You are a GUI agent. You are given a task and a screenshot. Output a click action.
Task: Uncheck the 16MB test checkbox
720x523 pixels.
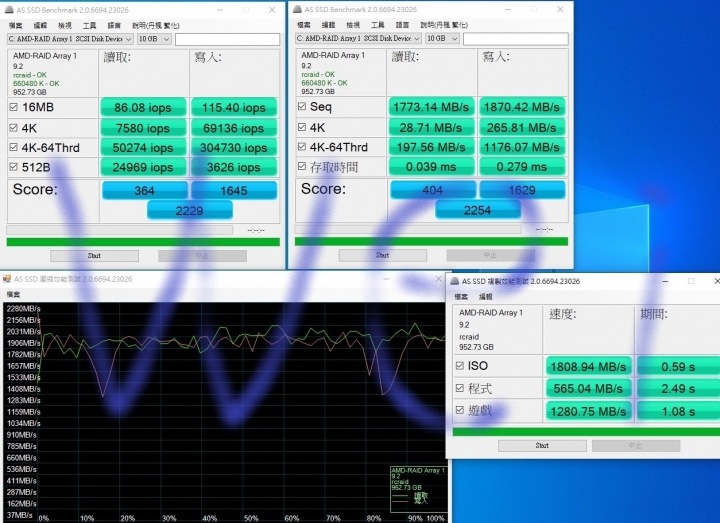pos(13,107)
